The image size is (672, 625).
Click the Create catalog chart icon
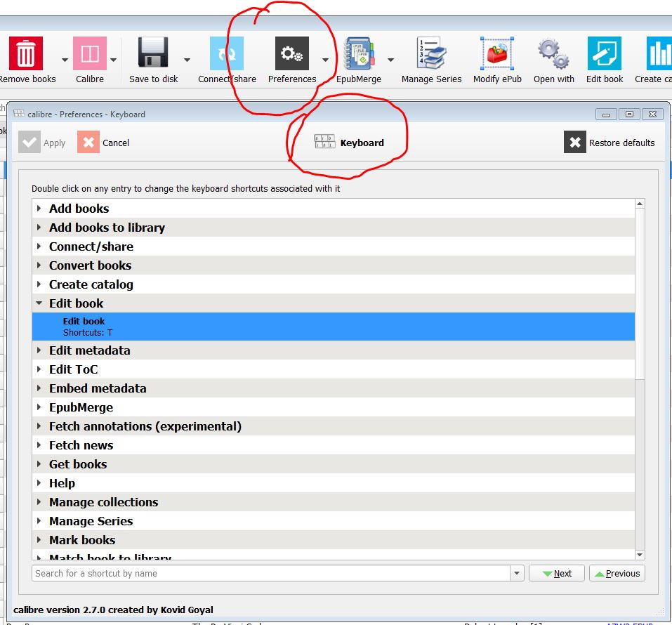click(659, 53)
